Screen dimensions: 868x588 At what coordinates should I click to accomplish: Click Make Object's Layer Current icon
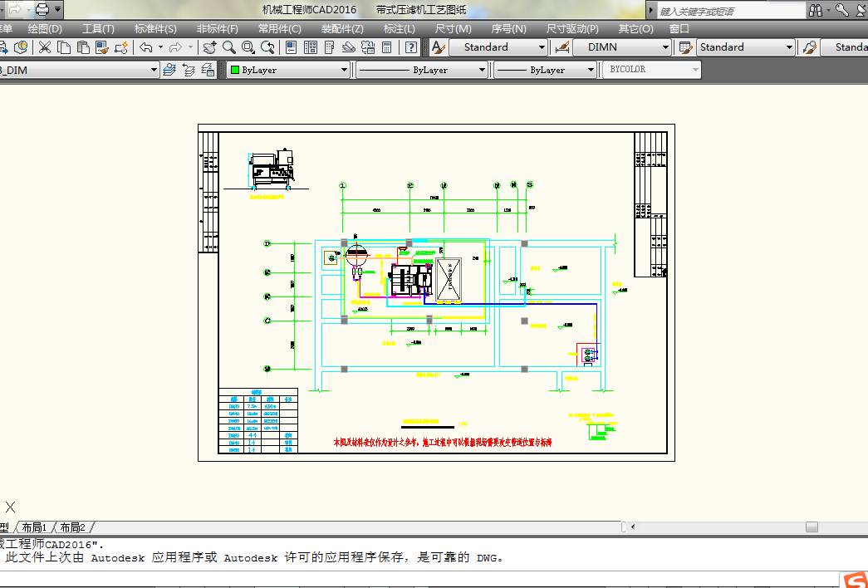click(169, 70)
